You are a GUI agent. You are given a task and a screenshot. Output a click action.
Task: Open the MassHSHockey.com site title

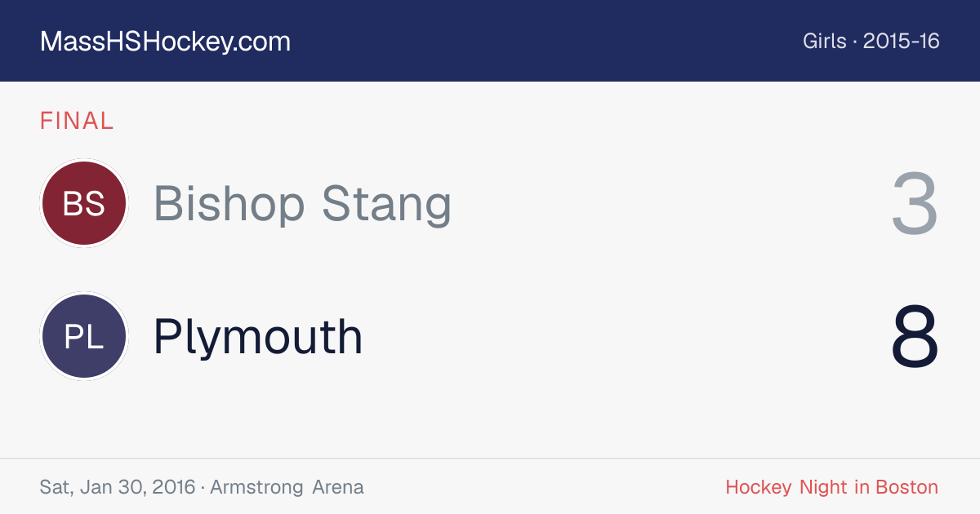tap(165, 42)
